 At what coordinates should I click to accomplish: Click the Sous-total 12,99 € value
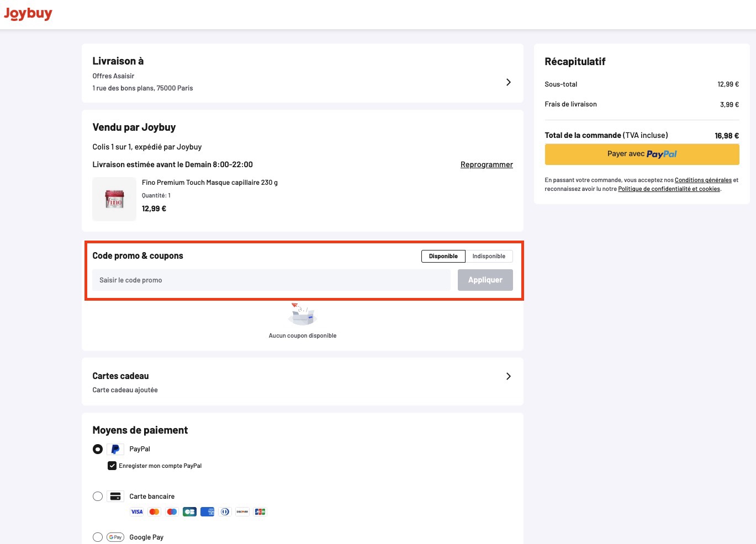(x=728, y=84)
